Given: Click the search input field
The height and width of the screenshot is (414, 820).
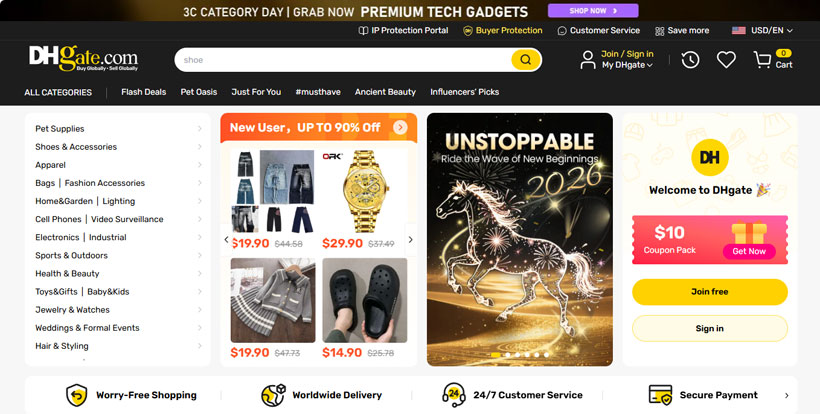Looking at the screenshot, I should [x=343, y=60].
